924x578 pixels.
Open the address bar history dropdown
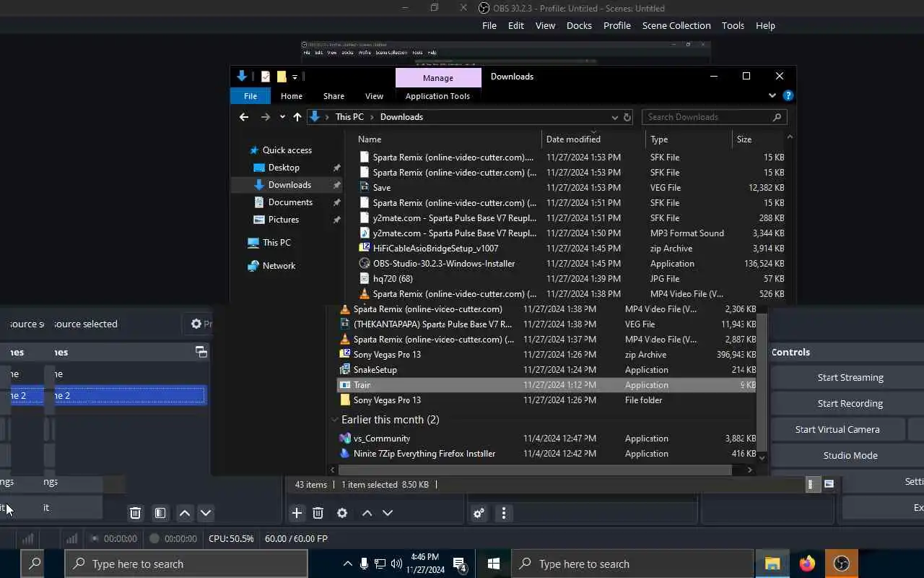pos(615,117)
